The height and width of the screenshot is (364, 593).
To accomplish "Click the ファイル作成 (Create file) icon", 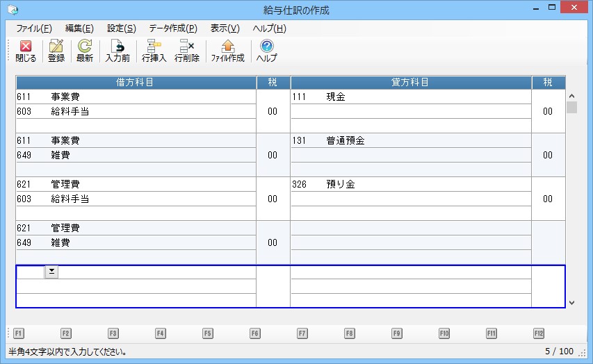I will pos(227,51).
